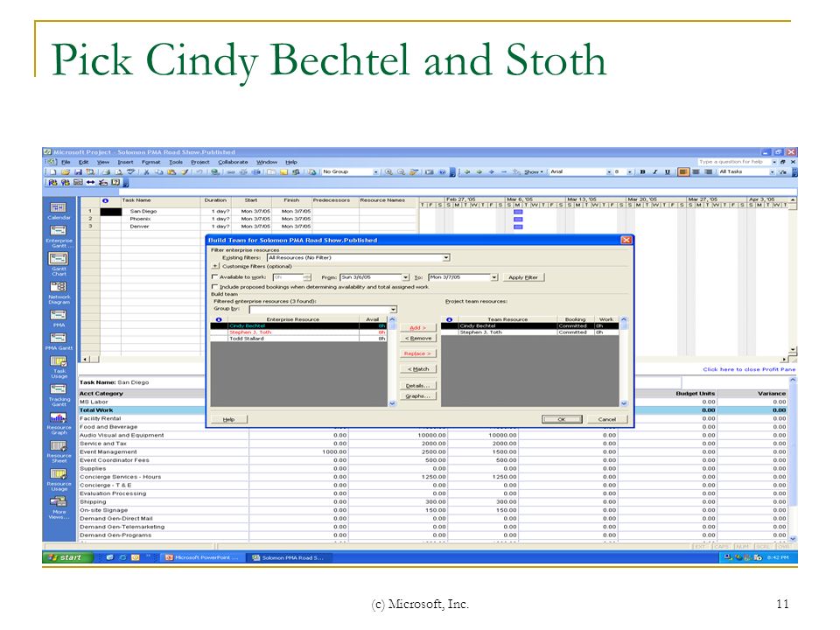Expand Customize filters (optional)
Image resolution: width=840 pixels, height=630 pixels.
pos(215,266)
